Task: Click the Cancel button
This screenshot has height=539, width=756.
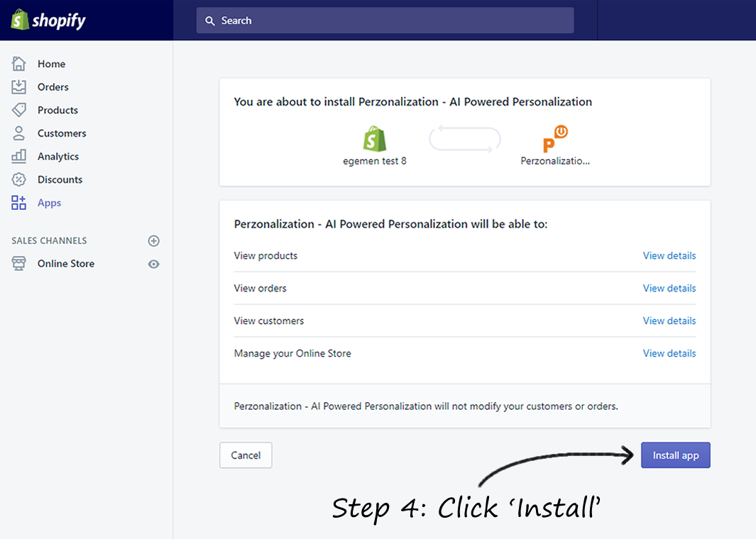Action: click(246, 455)
